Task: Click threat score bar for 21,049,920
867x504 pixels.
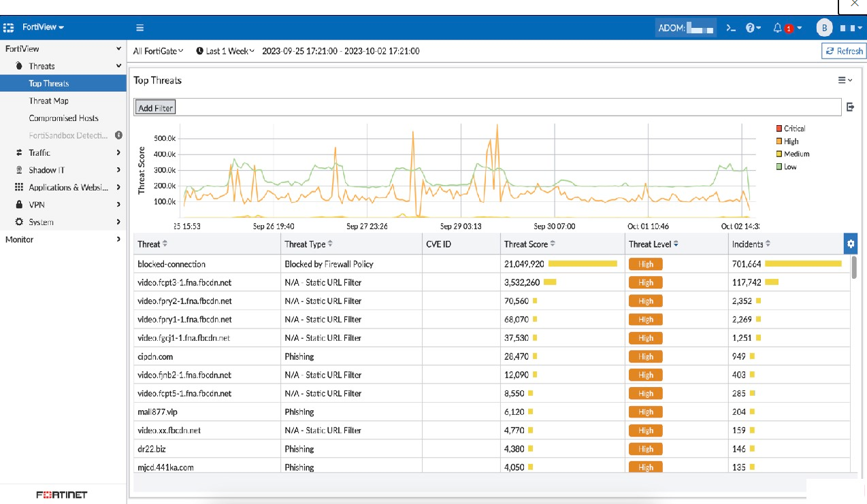Action: 583,264
